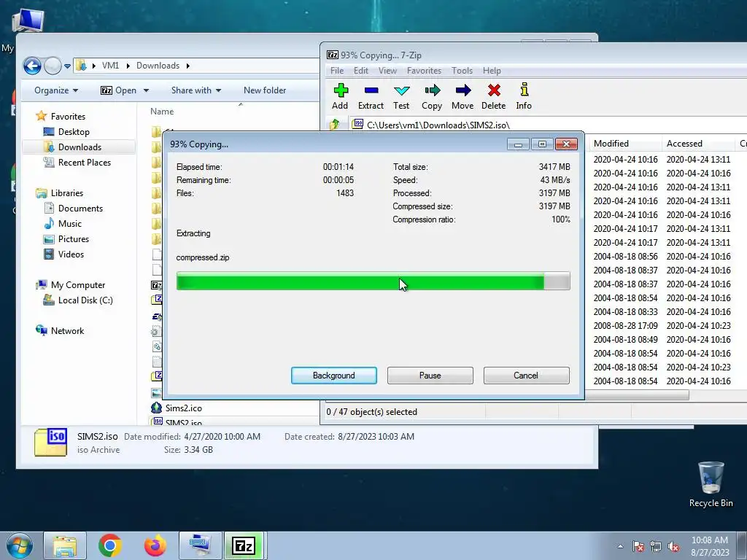This screenshot has width=747, height=560.
Task: Click the Copy icon in 7-Zip toolbar
Action: pos(432,90)
